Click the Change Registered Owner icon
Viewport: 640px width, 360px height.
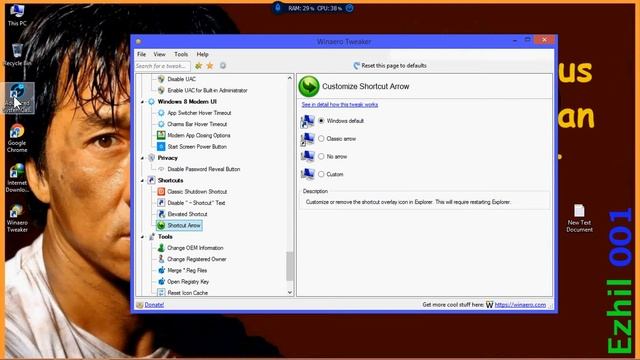[x=161, y=259]
